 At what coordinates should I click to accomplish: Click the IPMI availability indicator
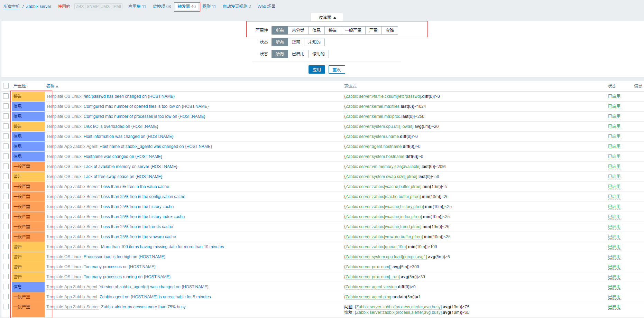point(117,7)
